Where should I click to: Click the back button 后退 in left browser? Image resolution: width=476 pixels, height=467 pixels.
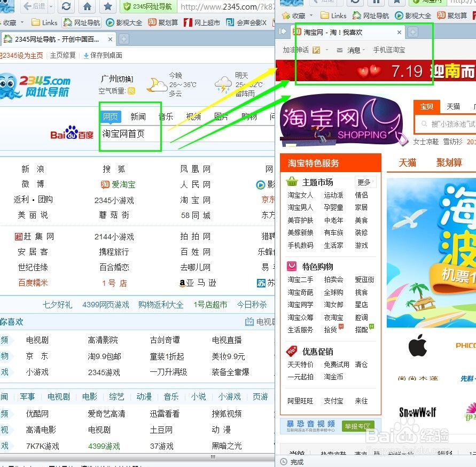click(x=34, y=6)
